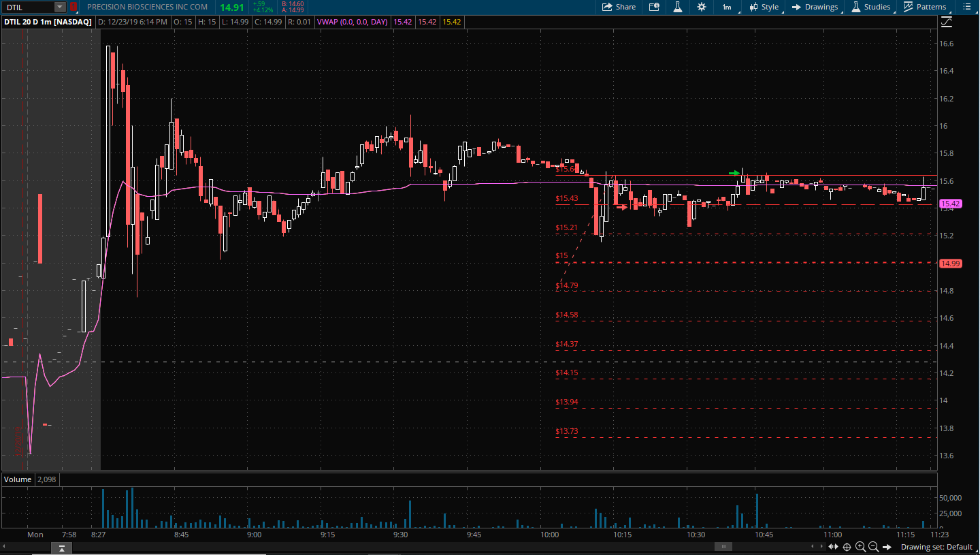
Task: Click the company name Precision Biosciences
Action: (x=148, y=7)
